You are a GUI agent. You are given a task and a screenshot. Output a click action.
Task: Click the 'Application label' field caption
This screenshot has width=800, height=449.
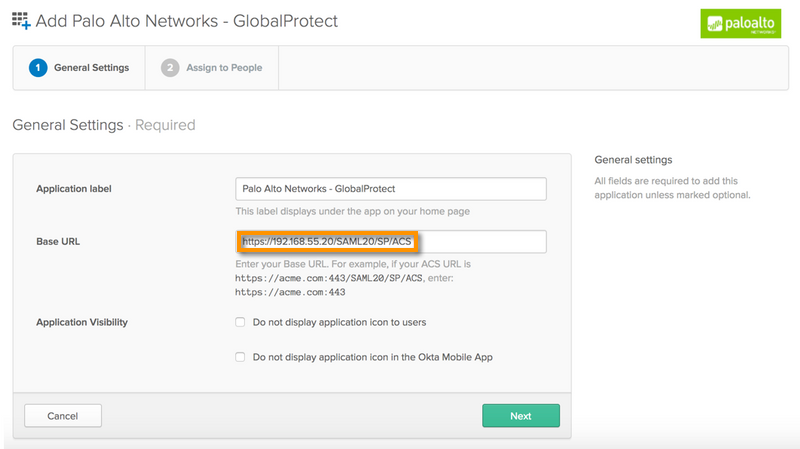pos(74,189)
